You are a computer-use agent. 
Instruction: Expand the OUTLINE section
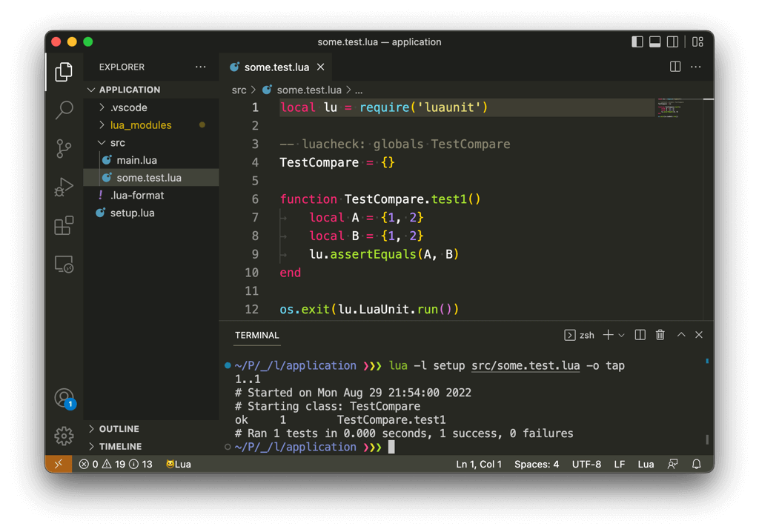tap(119, 429)
